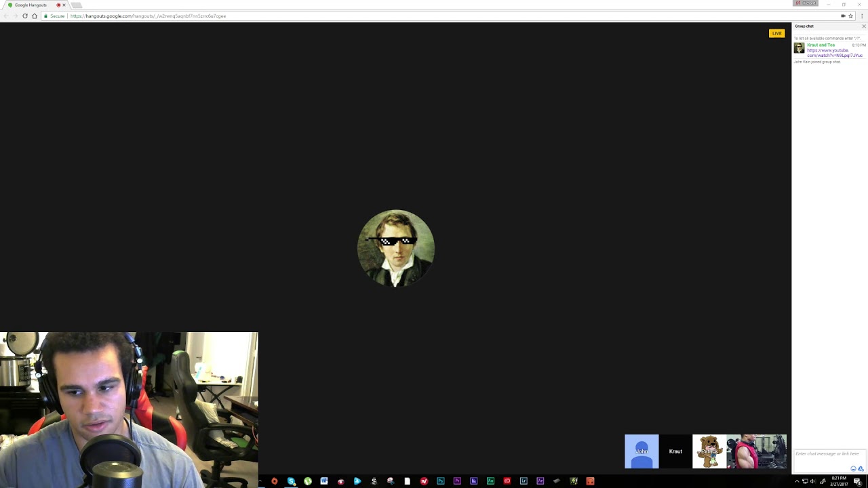Open the volume control in system tray
Image resolution: width=868 pixels, height=488 pixels.
pos(812,481)
